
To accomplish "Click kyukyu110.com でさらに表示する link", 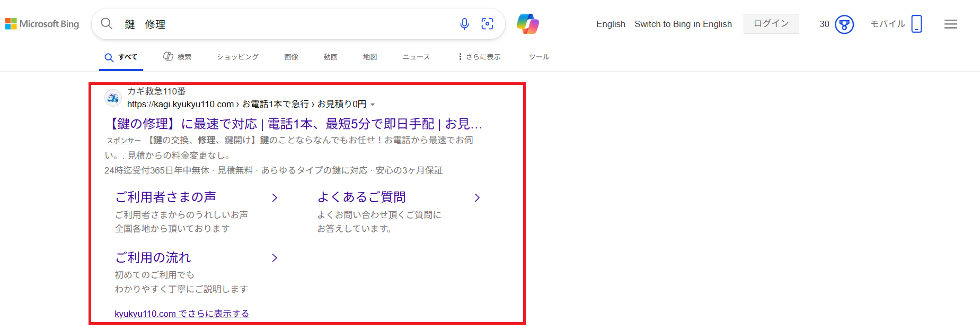I will click(182, 314).
